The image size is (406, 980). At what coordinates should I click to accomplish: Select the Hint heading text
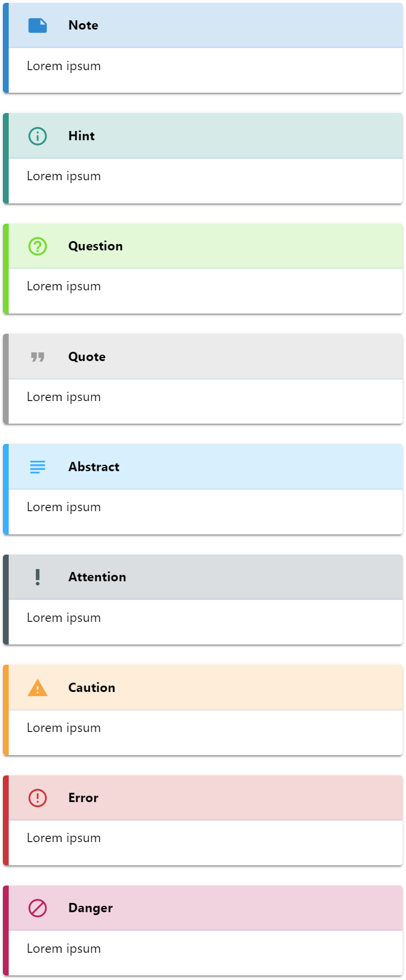[x=82, y=136]
